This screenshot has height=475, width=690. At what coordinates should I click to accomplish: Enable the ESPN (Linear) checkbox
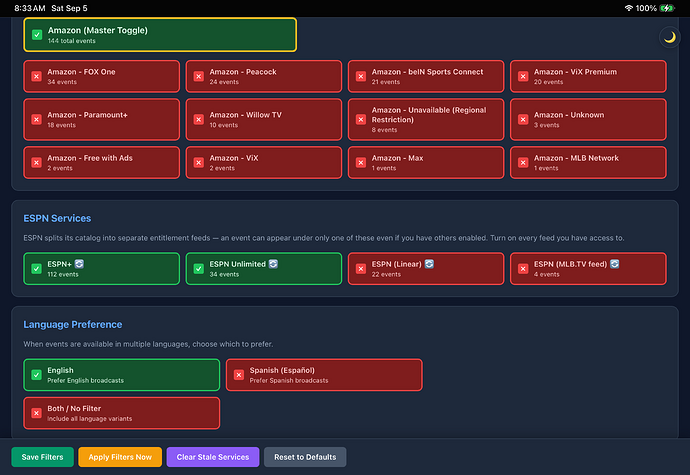point(361,269)
